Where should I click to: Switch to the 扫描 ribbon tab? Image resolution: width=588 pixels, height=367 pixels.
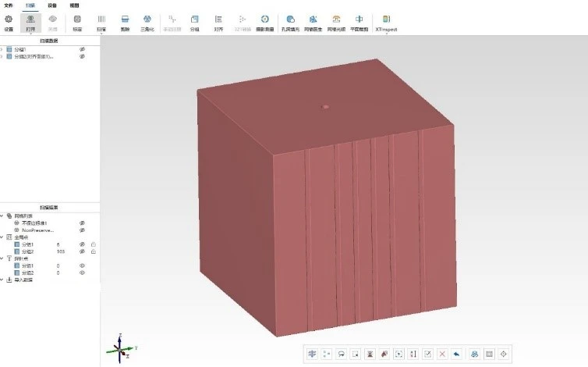point(30,5)
